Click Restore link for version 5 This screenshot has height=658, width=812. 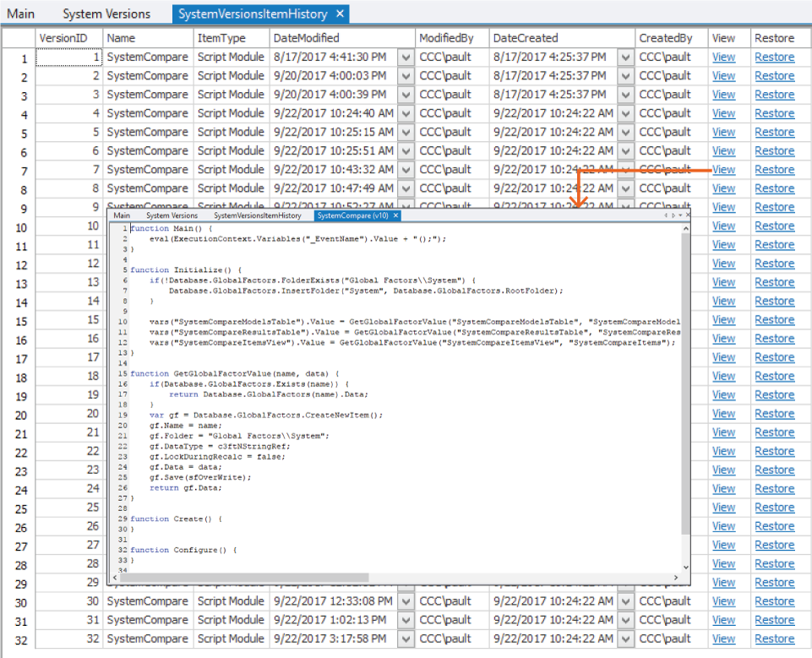774,132
